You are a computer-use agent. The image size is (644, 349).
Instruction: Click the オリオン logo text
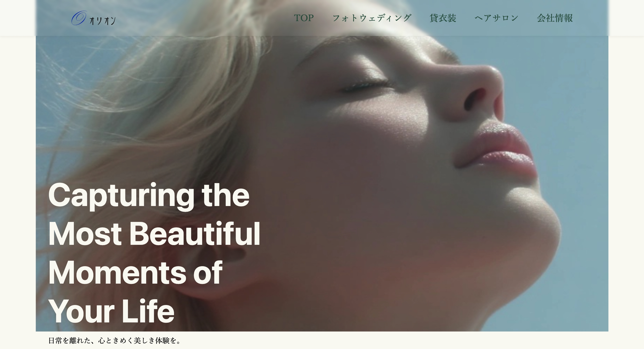[x=102, y=21]
